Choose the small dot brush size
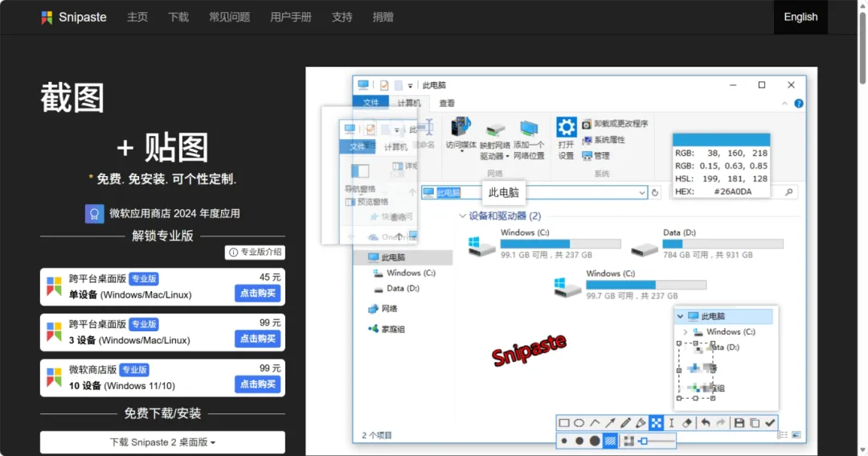This screenshot has height=456, width=868. point(564,441)
